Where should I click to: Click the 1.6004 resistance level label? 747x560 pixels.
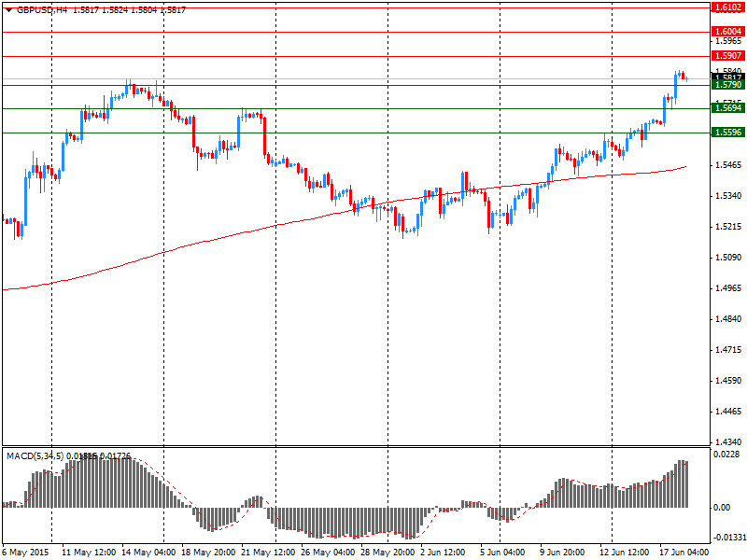728,32
